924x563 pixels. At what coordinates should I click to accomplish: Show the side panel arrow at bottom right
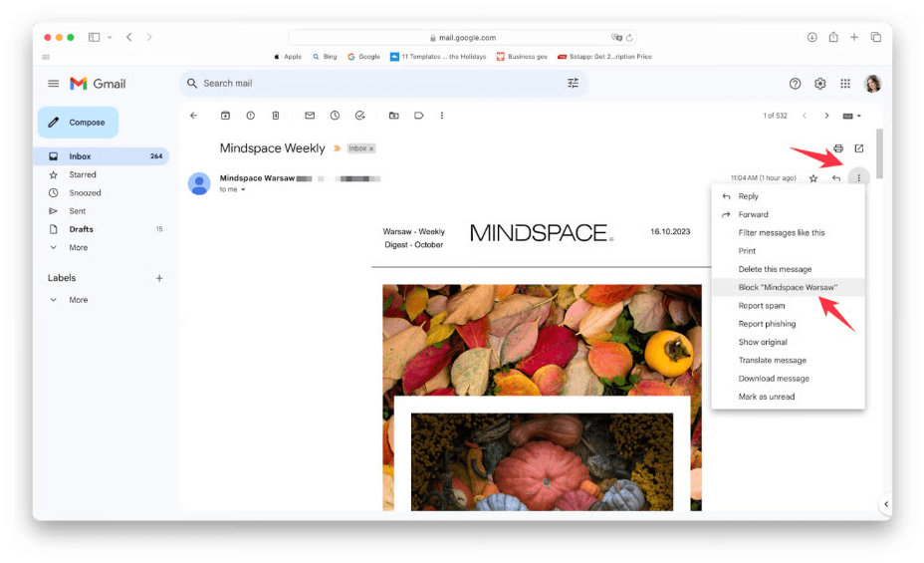(x=886, y=504)
